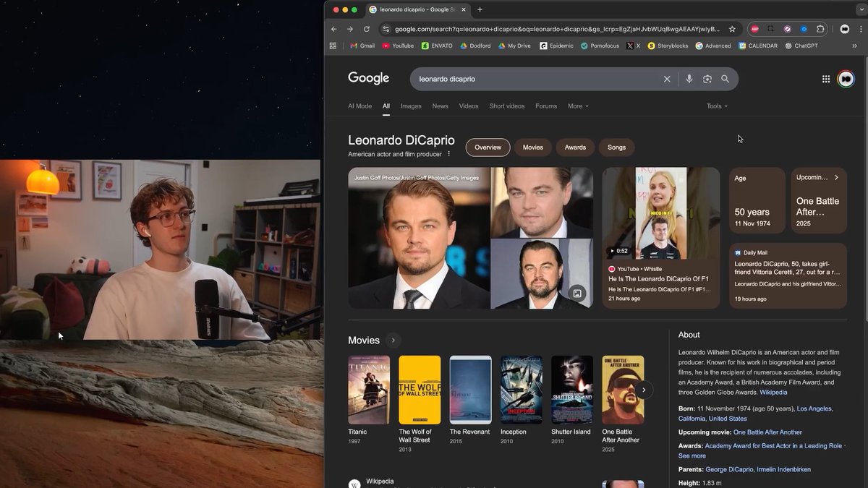Viewport: 868px width, 488px height.
Task: Click the Google logo
Action: point(369,78)
